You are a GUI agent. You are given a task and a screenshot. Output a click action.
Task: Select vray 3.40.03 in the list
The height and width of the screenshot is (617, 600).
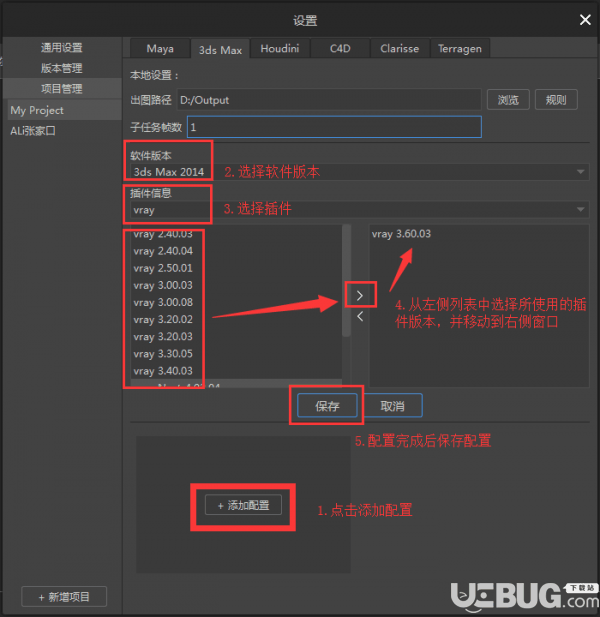point(236,371)
